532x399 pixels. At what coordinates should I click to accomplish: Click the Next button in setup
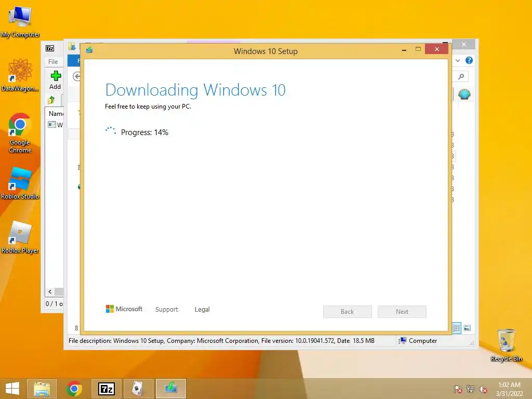click(x=402, y=312)
